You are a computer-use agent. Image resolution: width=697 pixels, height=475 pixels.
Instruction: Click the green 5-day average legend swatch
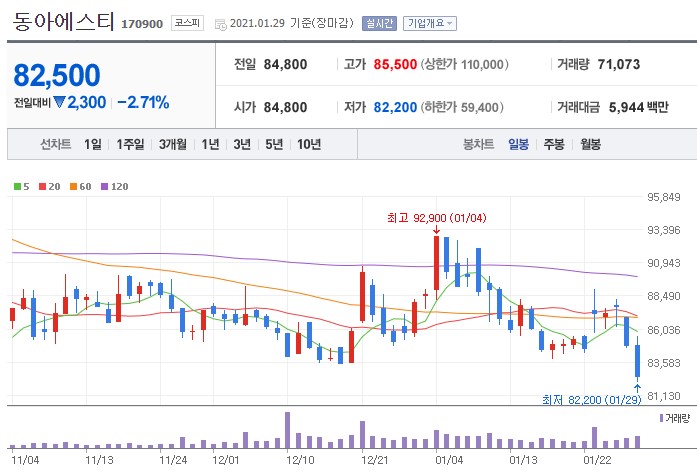[x=17, y=187]
